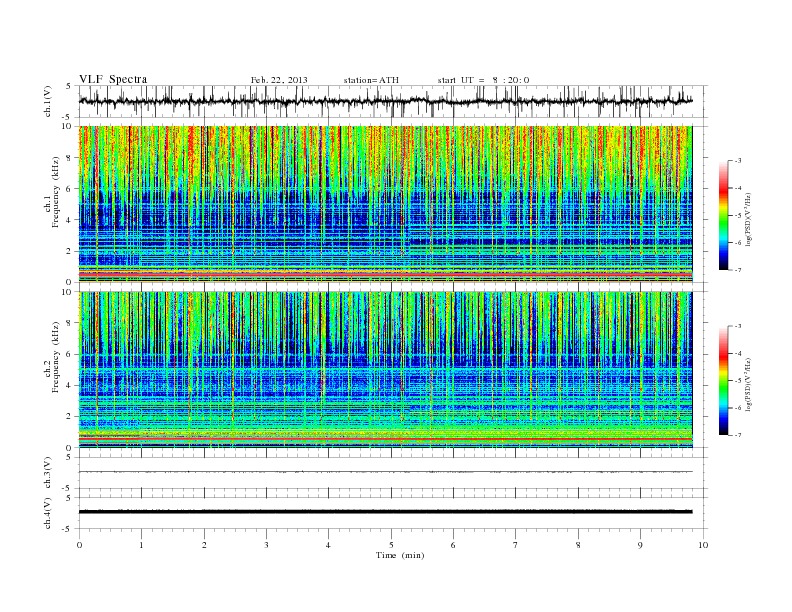Click time axis tick label '3'
The width and height of the screenshot is (792, 612).
[x=266, y=545]
